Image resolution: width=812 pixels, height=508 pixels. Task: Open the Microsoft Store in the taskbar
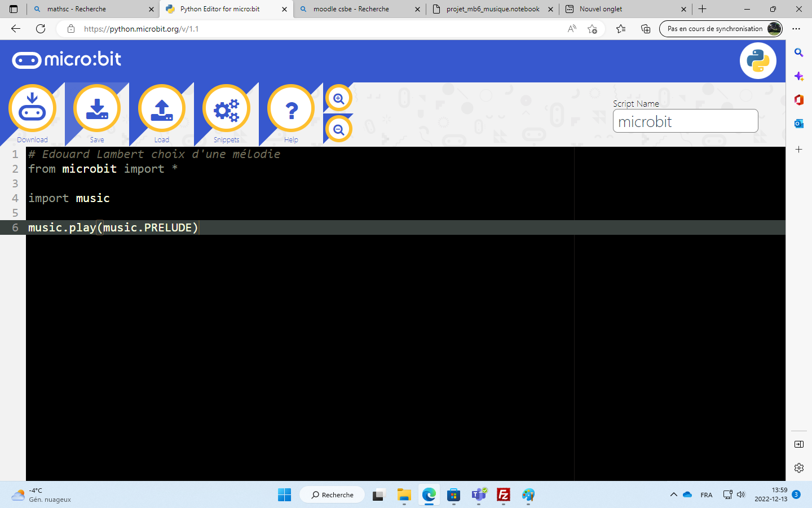tap(454, 495)
